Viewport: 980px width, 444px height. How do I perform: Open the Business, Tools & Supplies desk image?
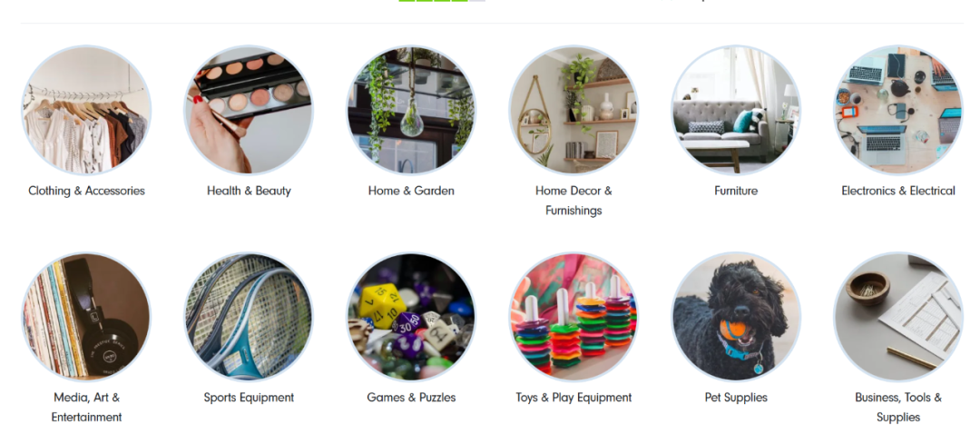pyautogui.click(x=898, y=317)
